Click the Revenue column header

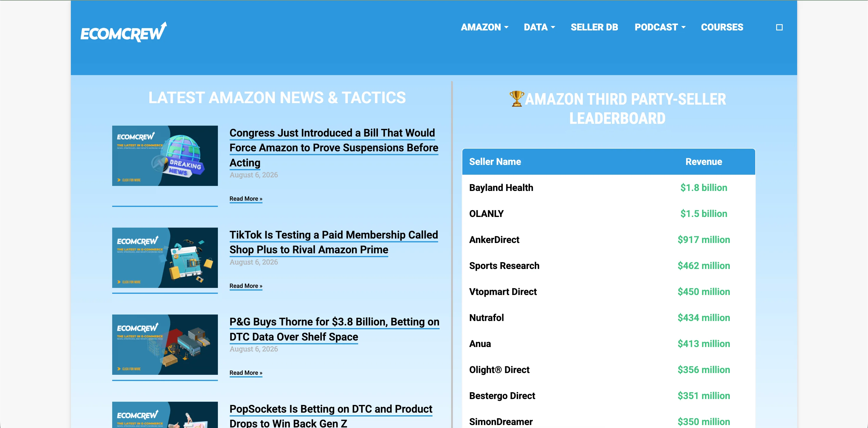[x=704, y=162]
